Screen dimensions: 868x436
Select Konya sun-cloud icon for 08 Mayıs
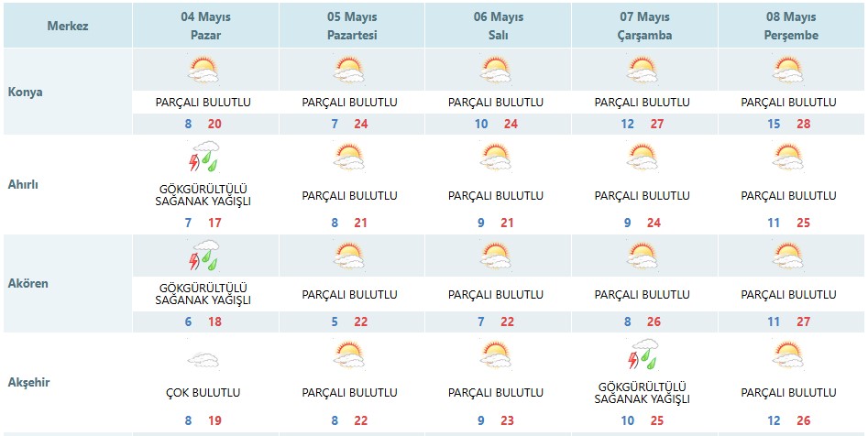pyautogui.click(x=788, y=70)
